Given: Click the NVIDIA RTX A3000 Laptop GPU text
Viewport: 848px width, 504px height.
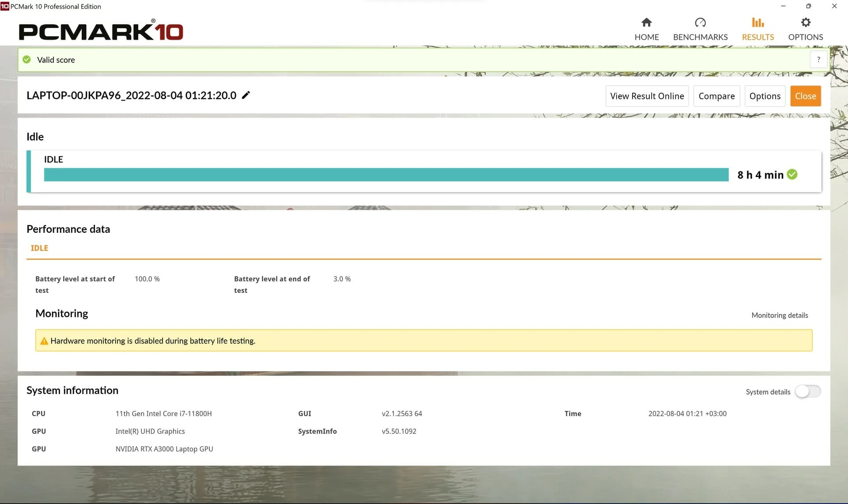Looking at the screenshot, I should pyautogui.click(x=164, y=449).
